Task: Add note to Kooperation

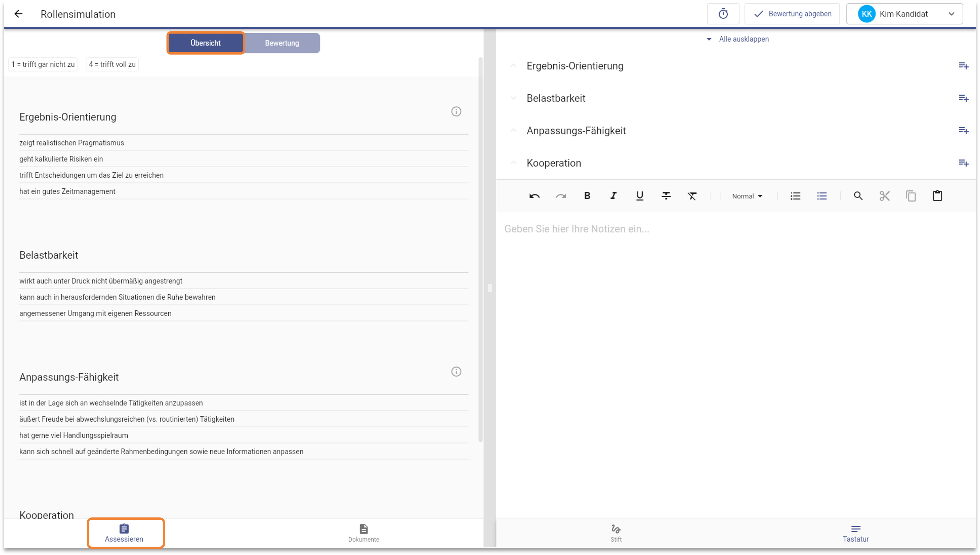Action: tap(963, 163)
